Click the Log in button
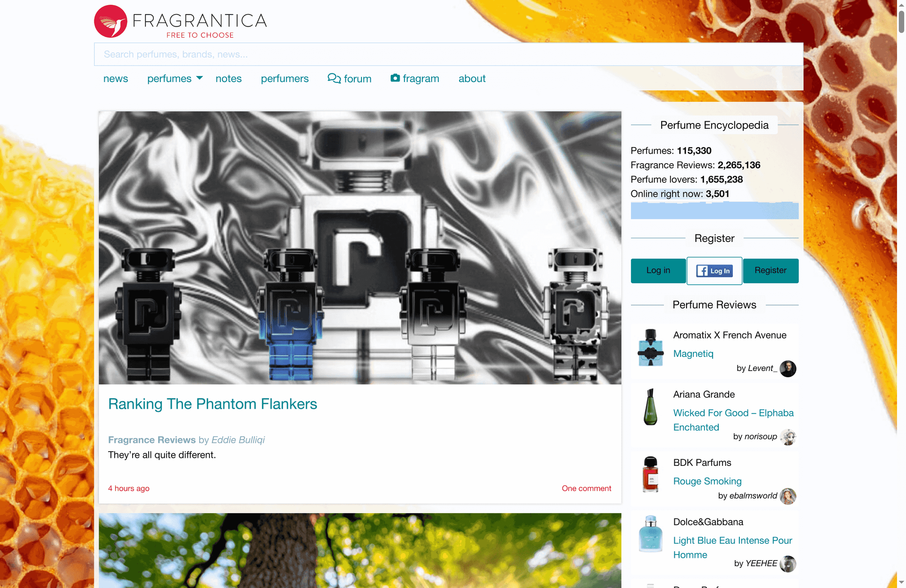The width and height of the screenshot is (906, 588). [658, 271]
